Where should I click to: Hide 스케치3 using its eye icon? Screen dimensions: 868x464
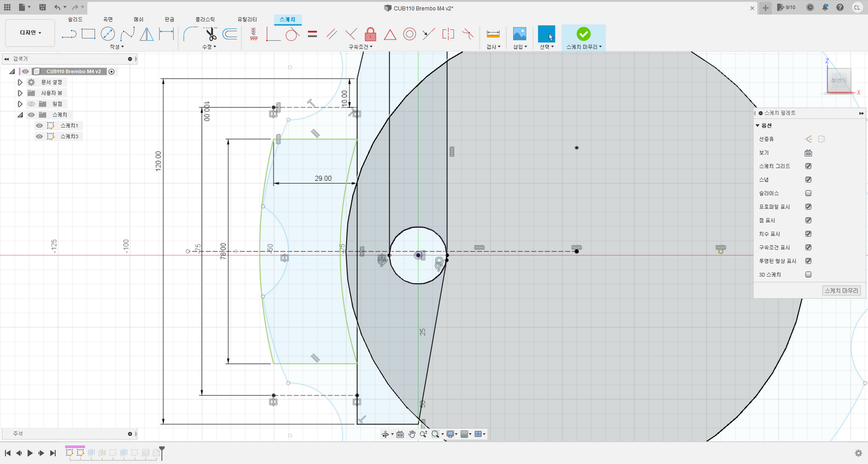(x=39, y=137)
